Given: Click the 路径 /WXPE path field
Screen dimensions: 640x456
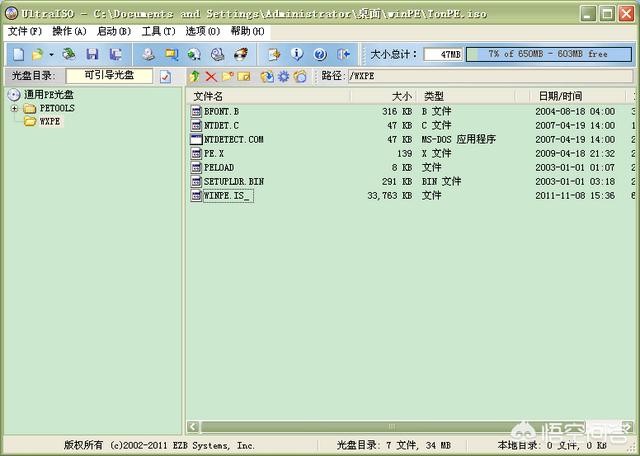Looking at the screenshot, I should pos(490,76).
